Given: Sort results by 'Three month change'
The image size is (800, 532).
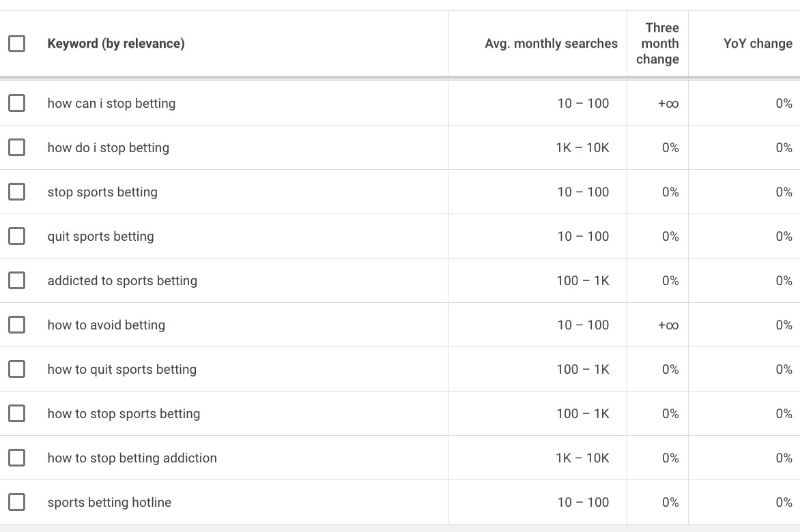Looking at the screenshot, I should coord(657,43).
